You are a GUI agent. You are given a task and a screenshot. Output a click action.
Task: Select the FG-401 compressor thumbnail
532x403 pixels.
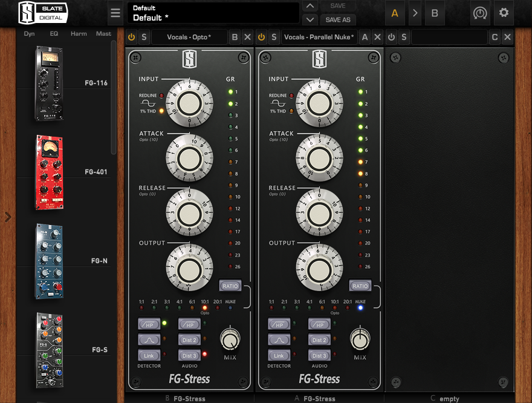click(x=50, y=172)
